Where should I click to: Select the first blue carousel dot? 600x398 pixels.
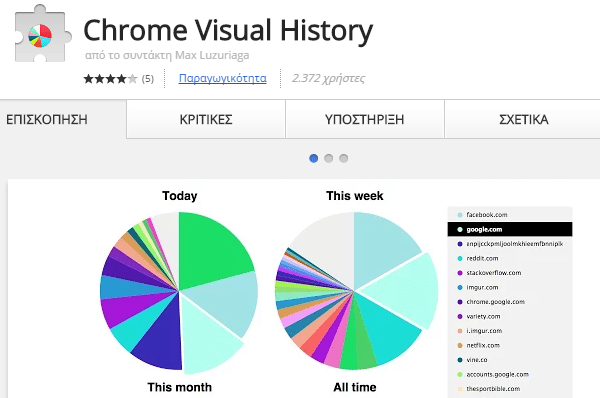pos(313,158)
